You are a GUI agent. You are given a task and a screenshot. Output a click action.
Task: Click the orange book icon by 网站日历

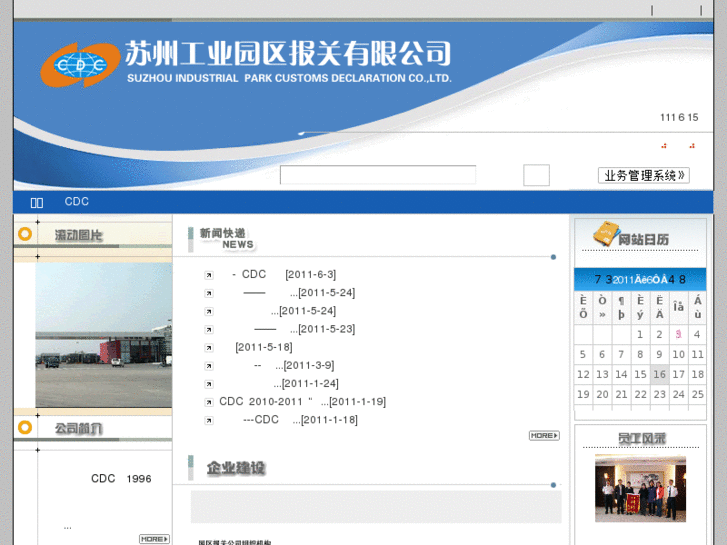coord(606,233)
